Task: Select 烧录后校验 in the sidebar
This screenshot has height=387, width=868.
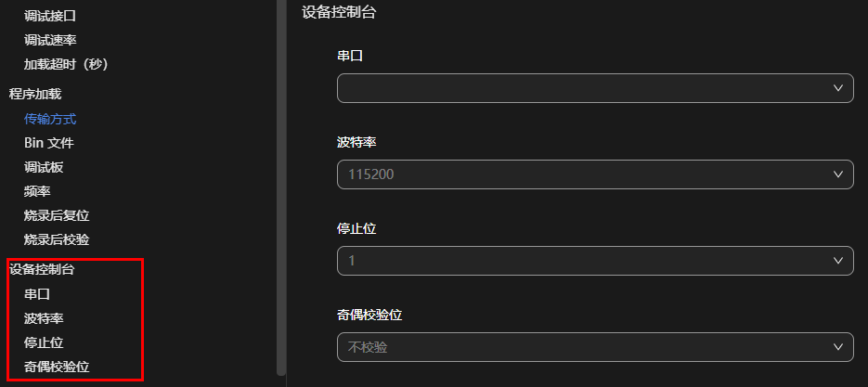Action: click(x=57, y=239)
